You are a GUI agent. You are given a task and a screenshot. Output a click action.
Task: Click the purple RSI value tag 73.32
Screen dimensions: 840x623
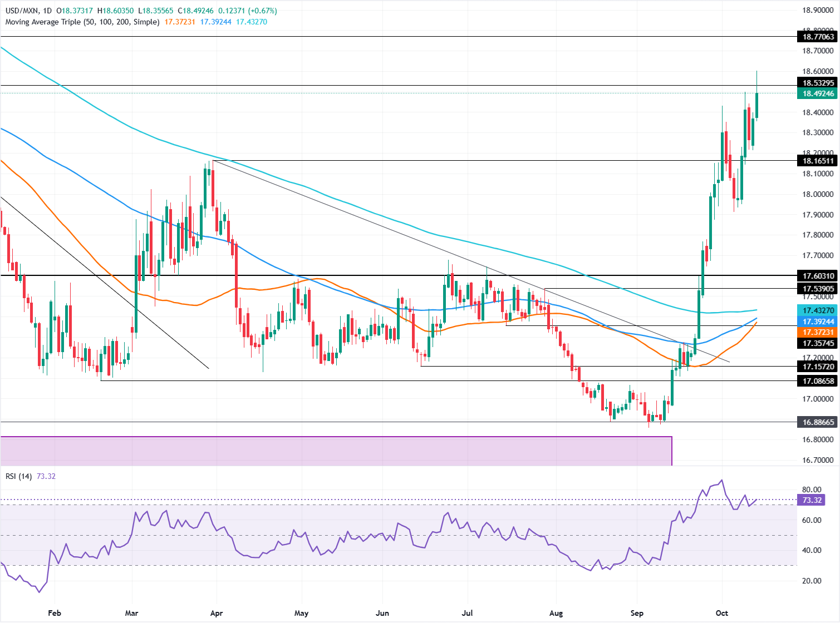click(812, 500)
